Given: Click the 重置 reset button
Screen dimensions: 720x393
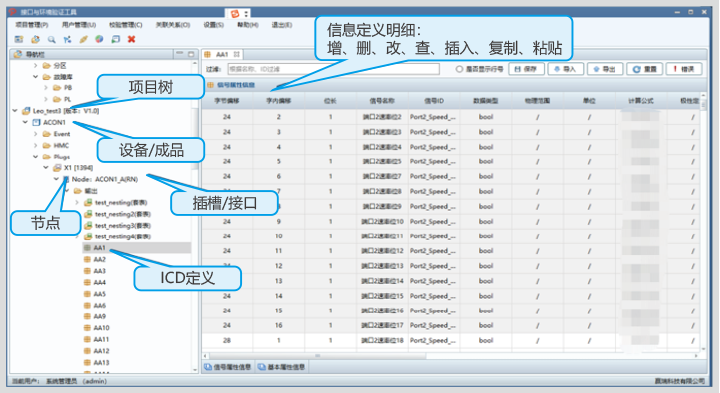Looking at the screenshot, I should point(644,69).
